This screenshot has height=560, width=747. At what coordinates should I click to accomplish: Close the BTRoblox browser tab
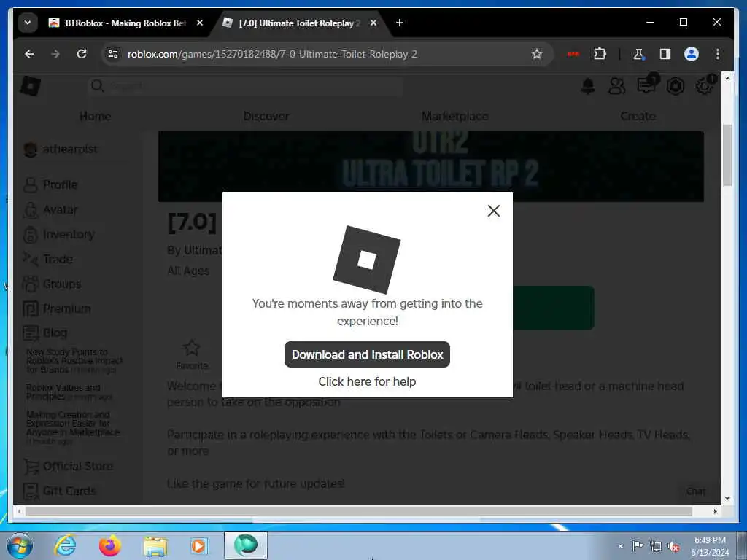click(x=200, y=23)
